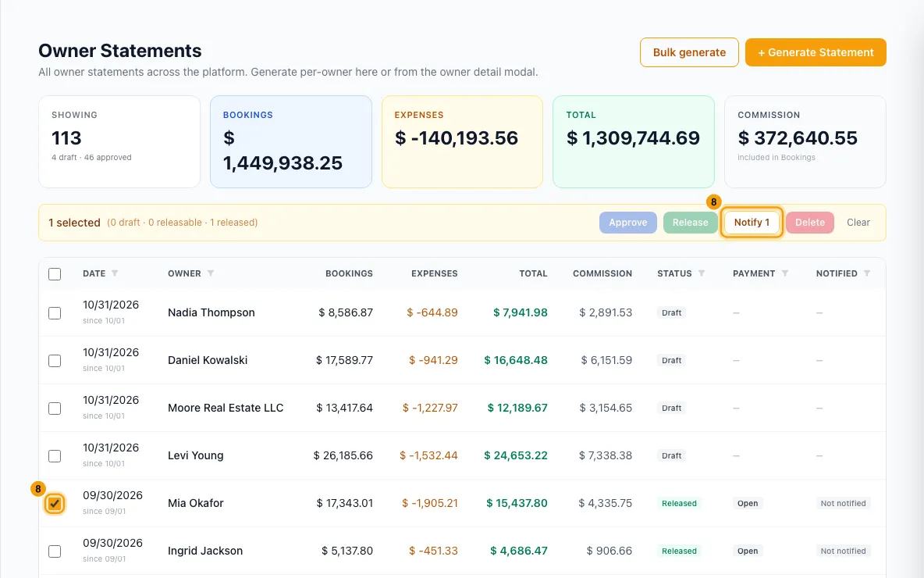Click the Delete bulk action button
This screenshot has width=924, height=578.
pos(810,223)
